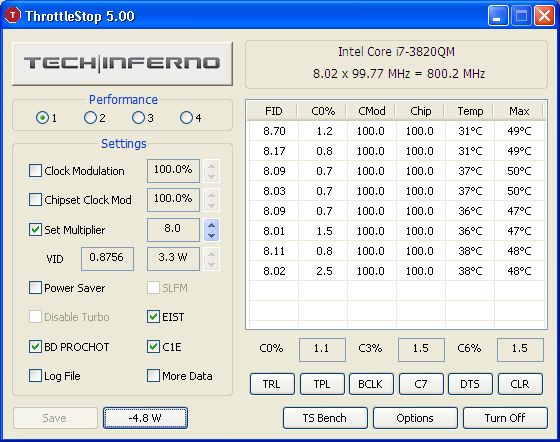Image resolution: width=560 pixels, height=442 pixels.
Task: Click the BCLK button
Action: pyautogui.click(x=371, y=384)
